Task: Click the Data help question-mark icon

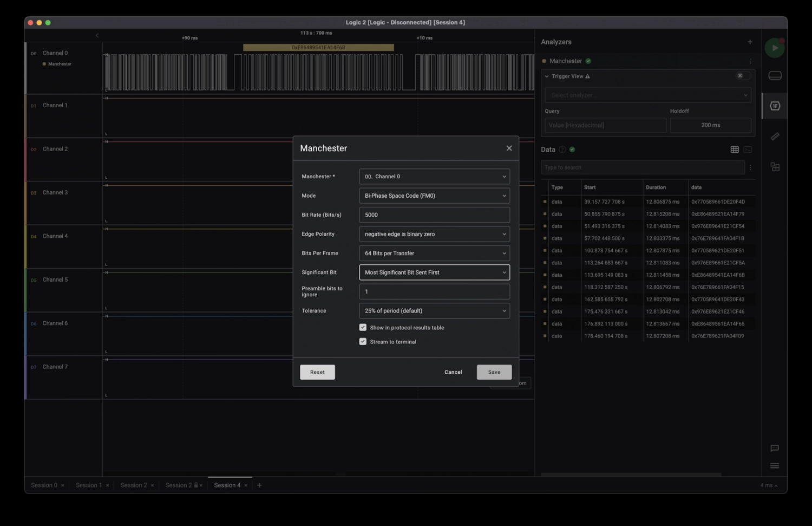Action: click(562, 150)
